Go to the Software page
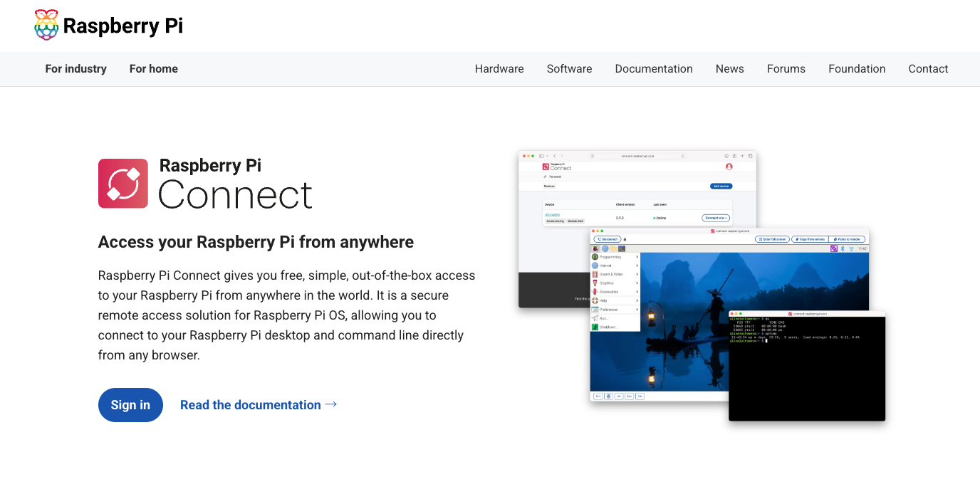Viewport: 980px width, 489px height. (x=569, y=69)
